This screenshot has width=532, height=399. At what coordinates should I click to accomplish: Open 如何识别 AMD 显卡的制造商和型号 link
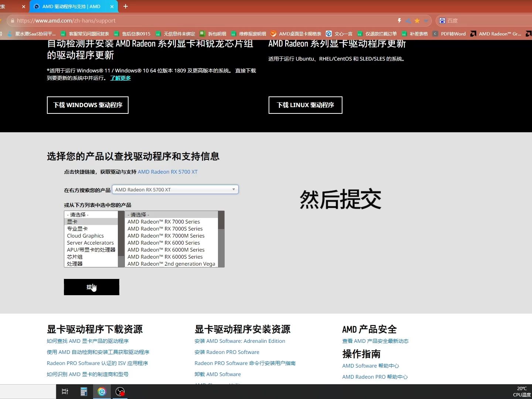tap(88, 374)
